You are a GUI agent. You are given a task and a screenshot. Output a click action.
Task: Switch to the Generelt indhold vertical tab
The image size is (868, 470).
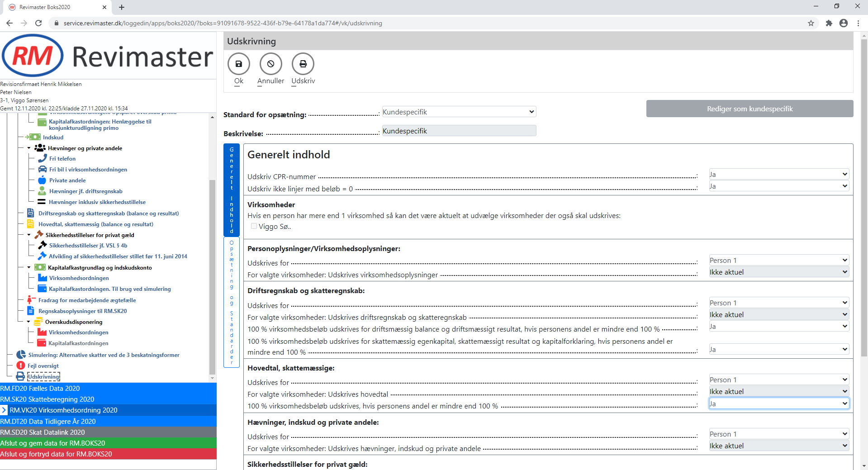click(232, 190)
